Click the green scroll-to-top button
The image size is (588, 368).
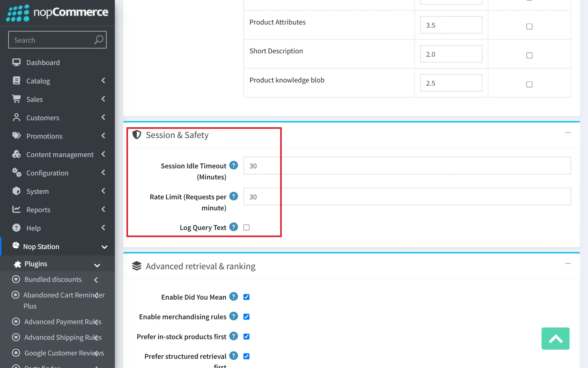pyautogui.click(x=555, y=339)
